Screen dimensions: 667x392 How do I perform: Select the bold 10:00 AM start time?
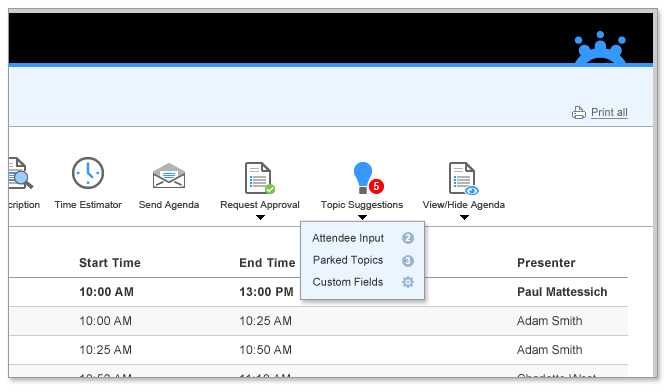pyautogui.click(x=106, y=292)
